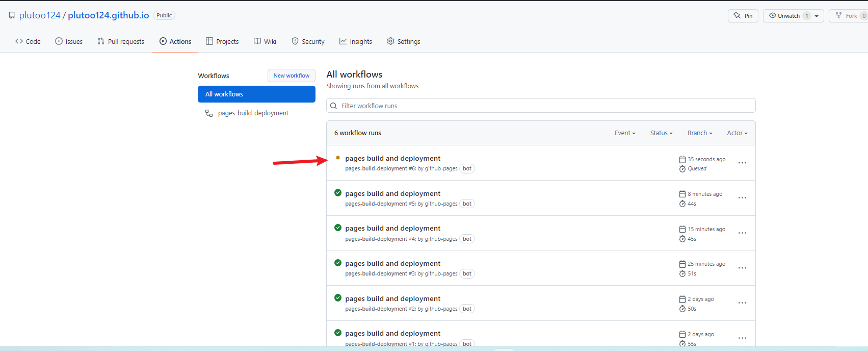Open the three-dot menu for run #1
The width and height of the screenshot is (868, 351).
(x=742, y=338)
